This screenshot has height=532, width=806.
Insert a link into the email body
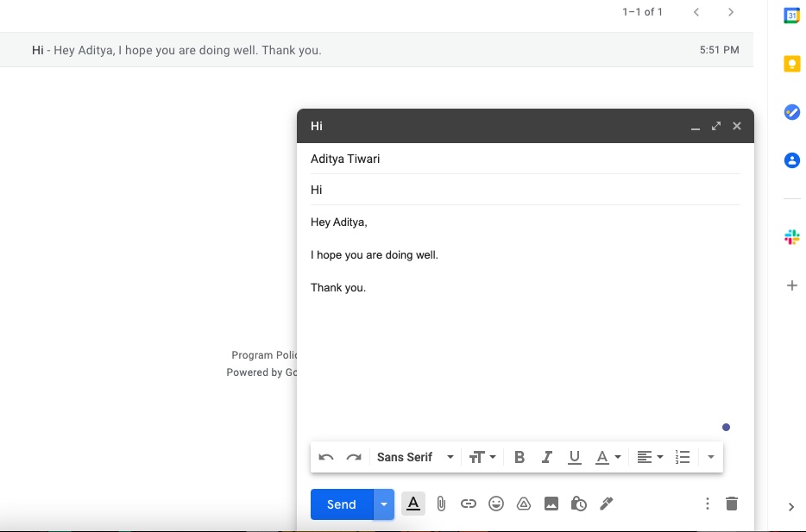[469, 504]
